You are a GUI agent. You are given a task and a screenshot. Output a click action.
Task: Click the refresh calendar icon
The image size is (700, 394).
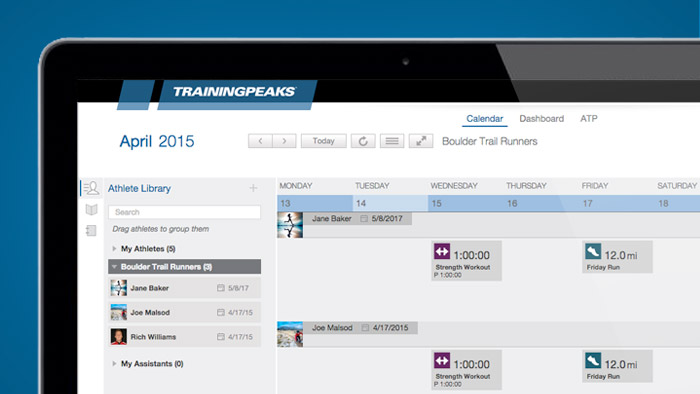click(x=363, y=141)
